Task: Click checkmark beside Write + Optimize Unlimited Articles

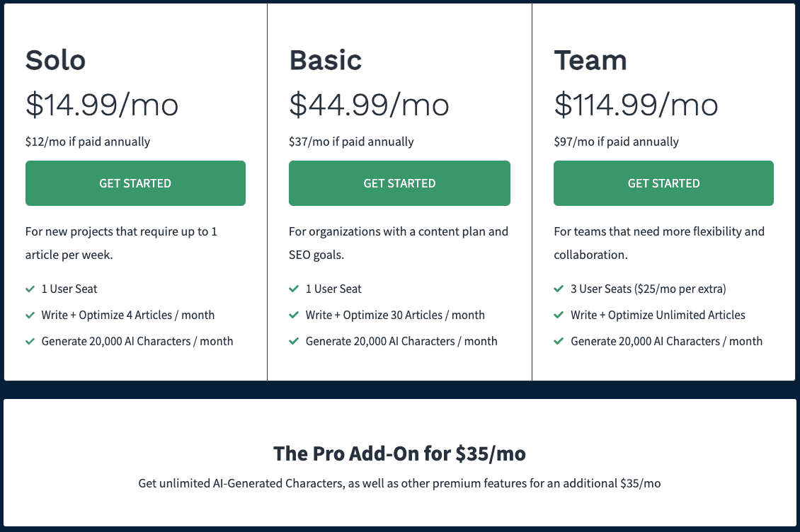Action: pos(559,315)
